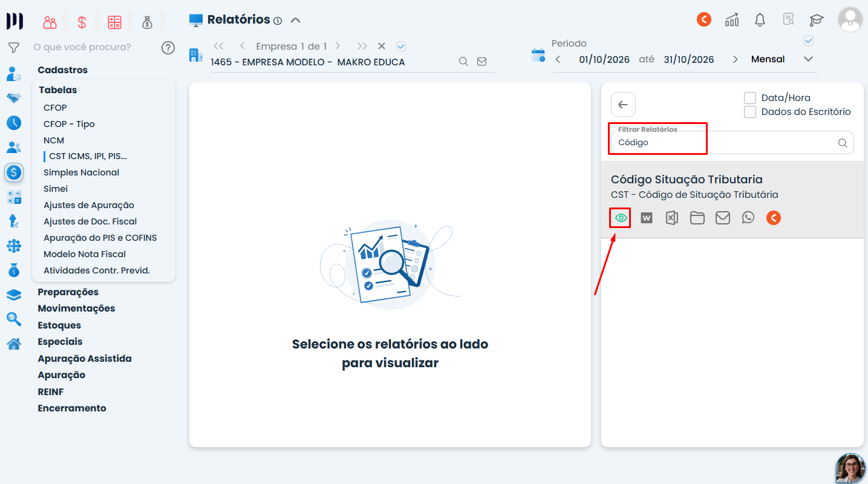Open the filter funnel in left sidebar
Screen dimensions: 868x484
click(14, 47)
